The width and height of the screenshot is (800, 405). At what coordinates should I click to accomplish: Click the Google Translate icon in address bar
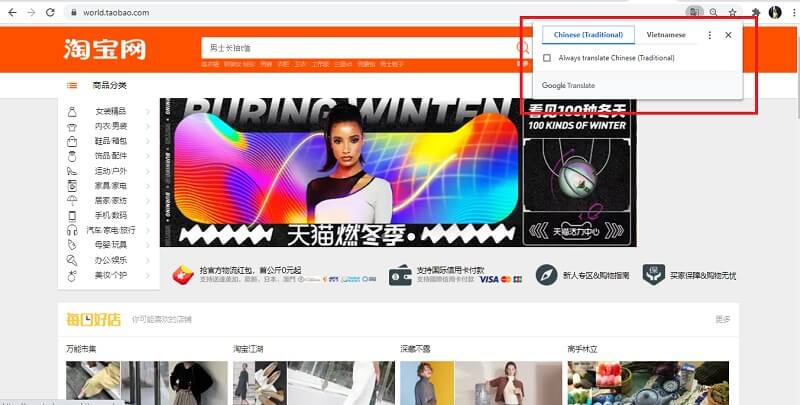point(694,12)
